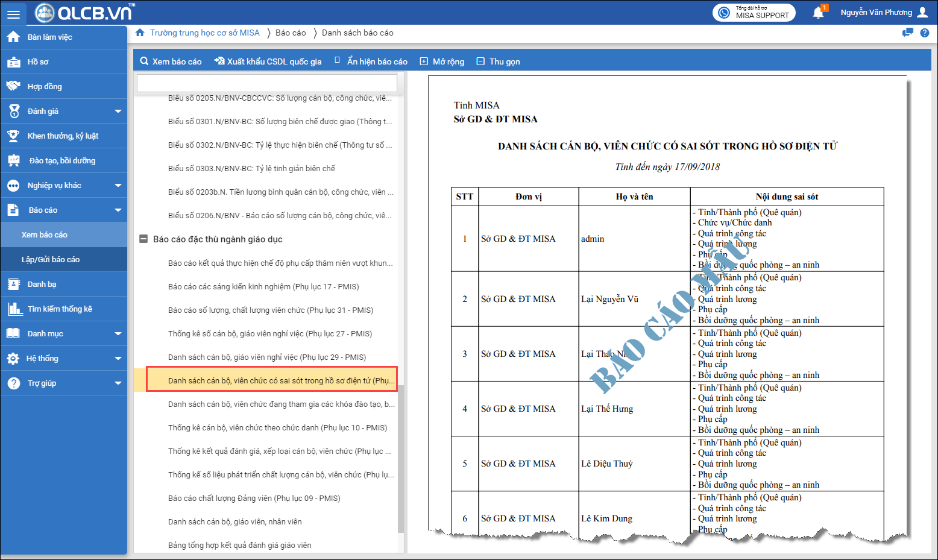
Task: Click Thu gọn to collapse all
Action: point(498,61)
